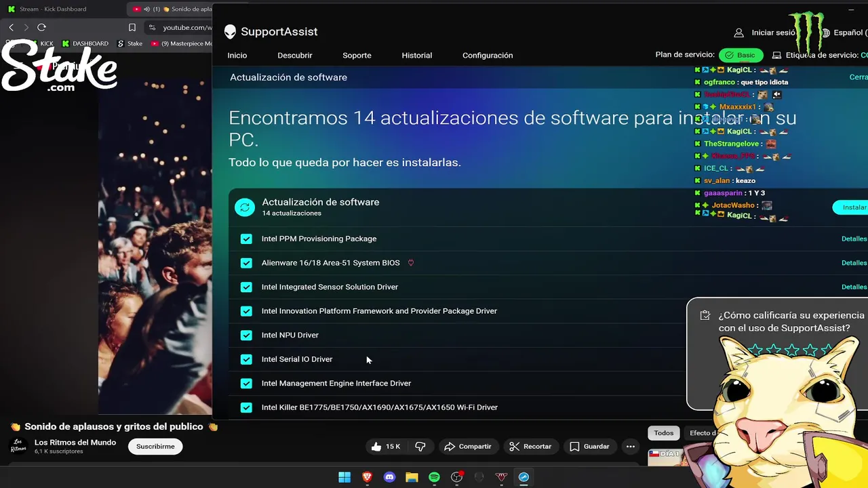The image size is (868, 488).
Task: Select the Todos filter chip
Action: tap(664, 433)
